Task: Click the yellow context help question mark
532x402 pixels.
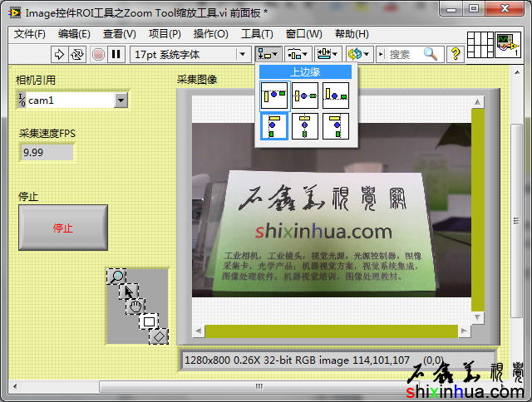Action: tap(456, 54)
